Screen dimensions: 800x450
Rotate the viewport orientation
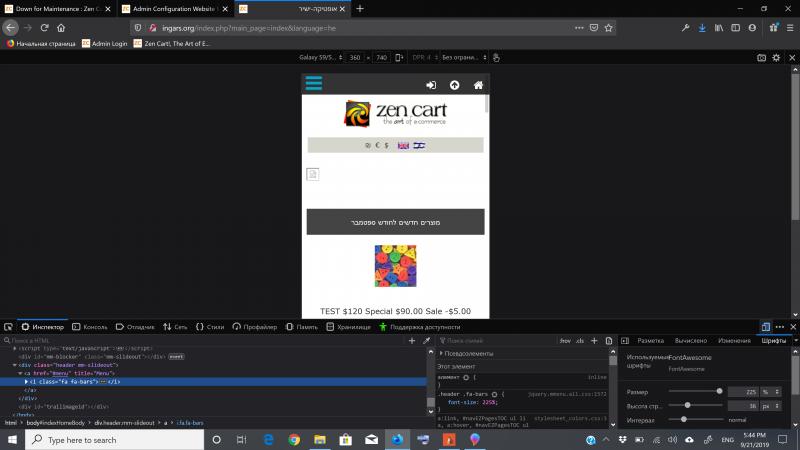coord(399,58)
